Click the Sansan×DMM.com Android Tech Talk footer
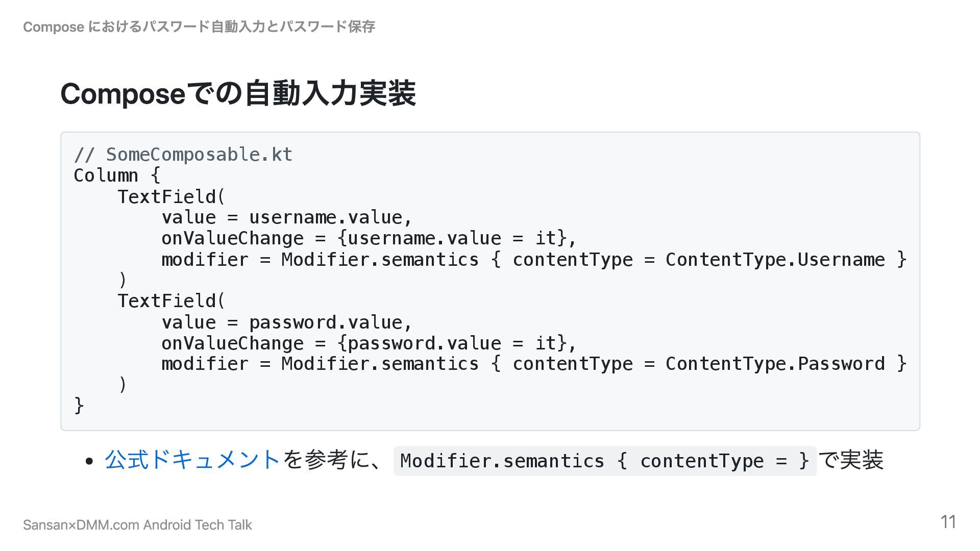Viewport: 980px width, 551px height. click(x=137, y=525)
